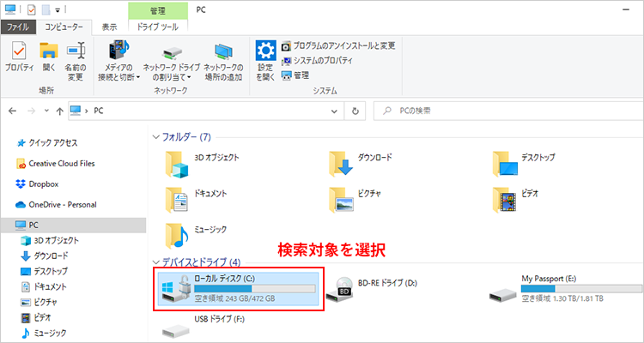
Task: Collapse the フォルダー (7) group
Action: 155,136
